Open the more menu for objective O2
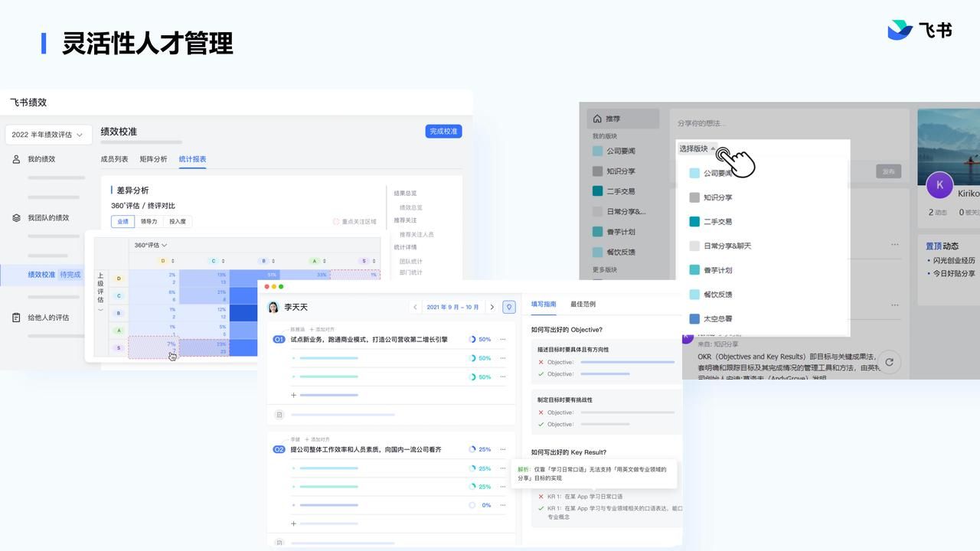The height and width of the screenshot is (551, 980). [x=503, y=449]
